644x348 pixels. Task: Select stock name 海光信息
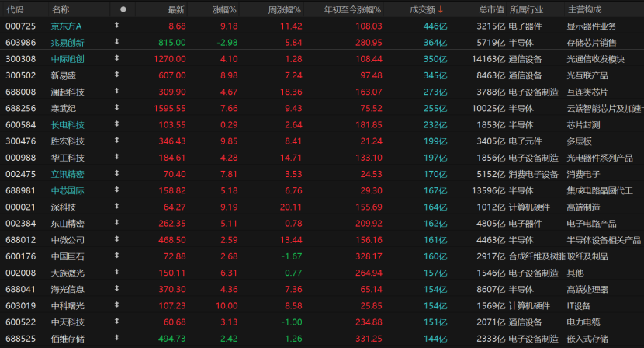(68, 290)
